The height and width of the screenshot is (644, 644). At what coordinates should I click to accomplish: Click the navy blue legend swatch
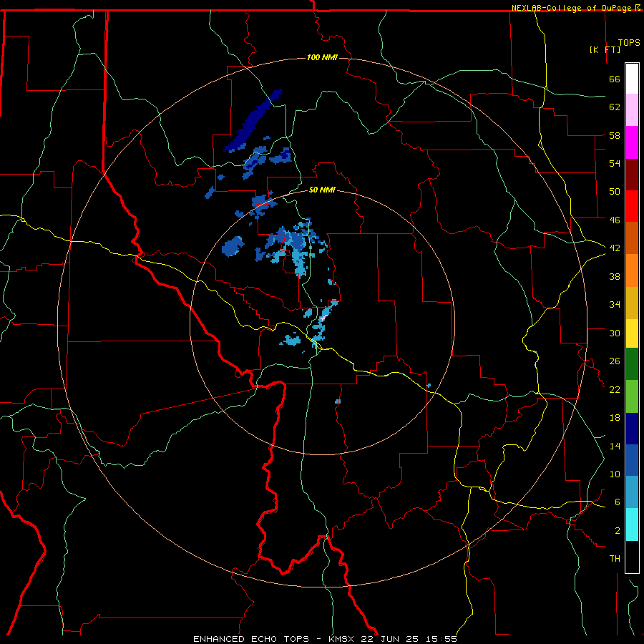[x=632, y=429]
